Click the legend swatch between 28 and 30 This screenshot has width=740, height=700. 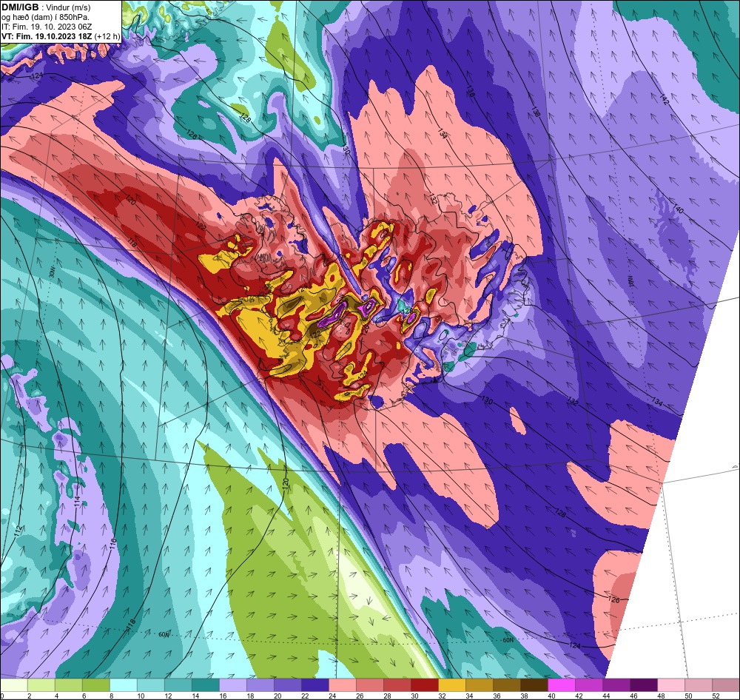(397, 685)
